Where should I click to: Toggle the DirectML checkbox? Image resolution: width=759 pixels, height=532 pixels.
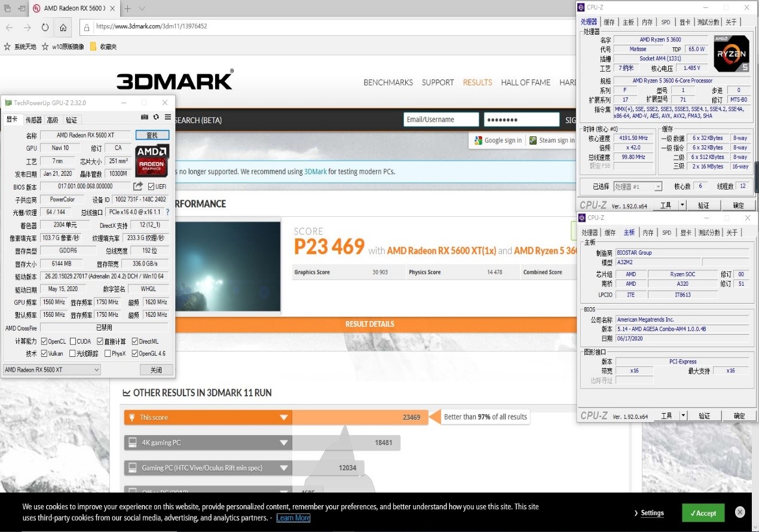135,341
